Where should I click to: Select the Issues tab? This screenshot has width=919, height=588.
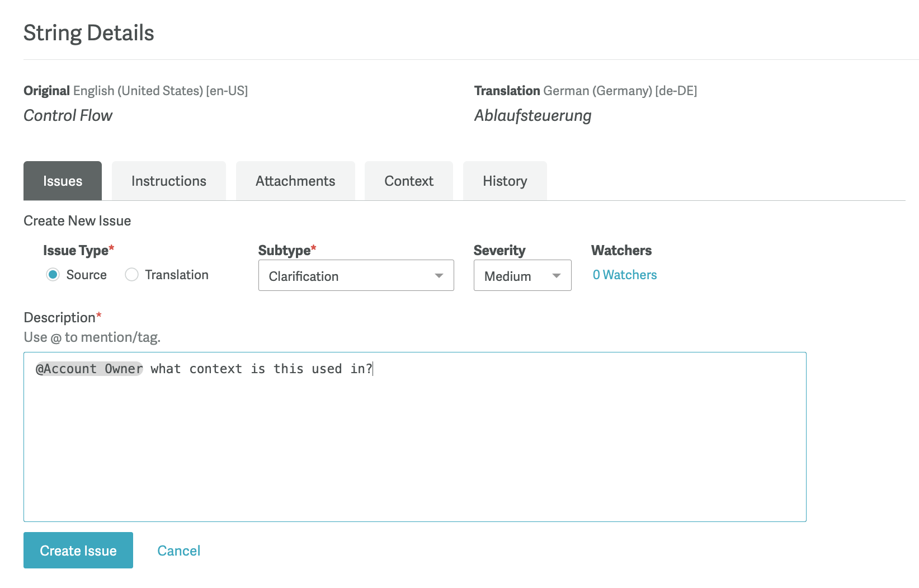pyautogui.click(x=63, y=181)
